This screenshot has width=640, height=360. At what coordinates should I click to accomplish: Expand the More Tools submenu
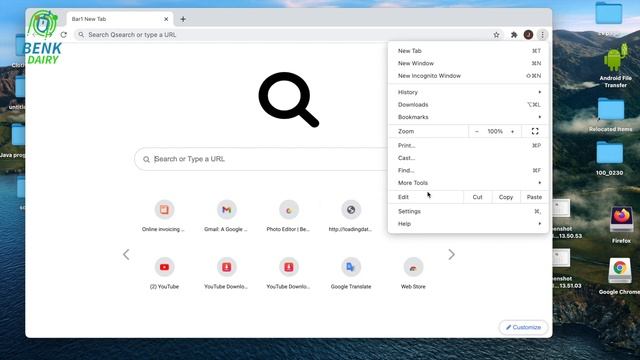(468, 183)
